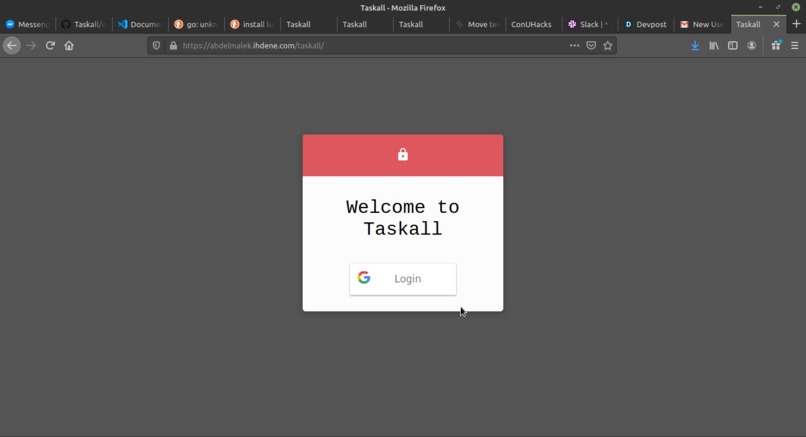The width and height of the screenshot is (806, 437).
Task: Minimize the Firefox window
Action: [x=760, y=7]
